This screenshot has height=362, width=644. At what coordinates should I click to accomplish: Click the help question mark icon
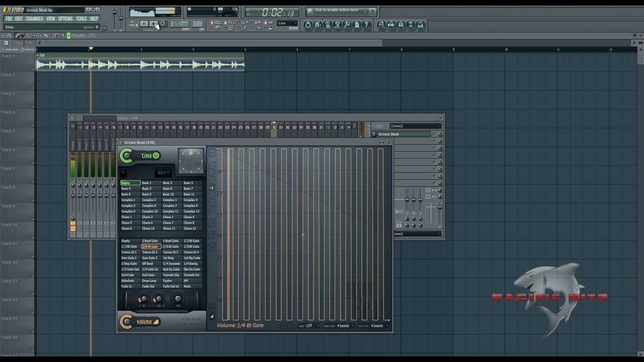[367, 25]
